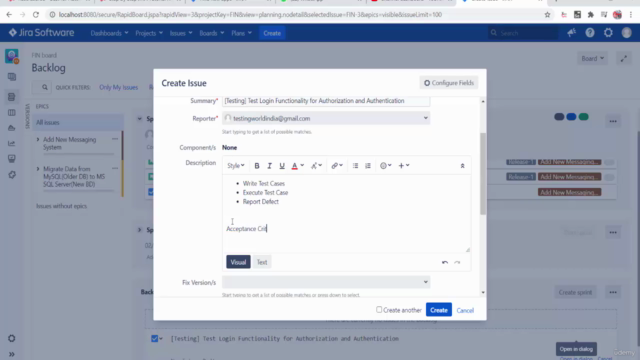The height and width of the screenshot is (360, 640).
Task: Apply italic formatting in description editor
Action: click(269, 166)
